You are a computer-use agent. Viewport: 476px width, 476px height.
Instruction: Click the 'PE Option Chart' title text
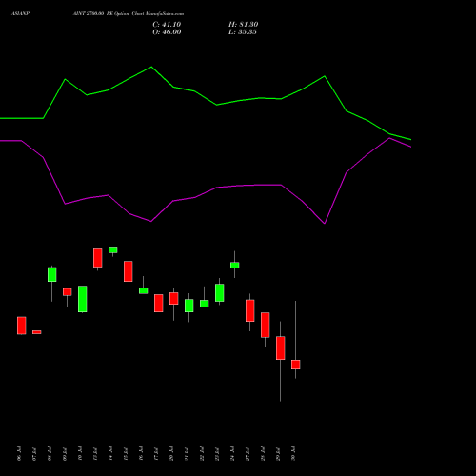125,14
